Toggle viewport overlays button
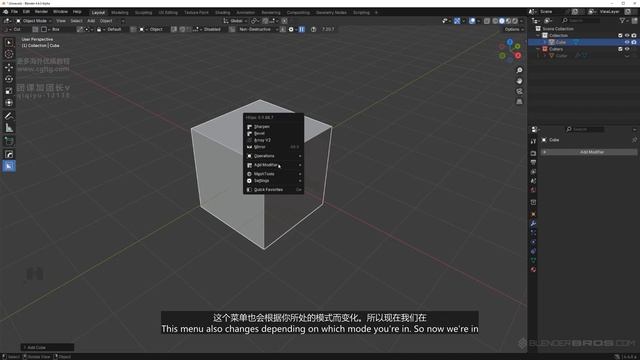 pyautogui.click(x=472, y=21)
